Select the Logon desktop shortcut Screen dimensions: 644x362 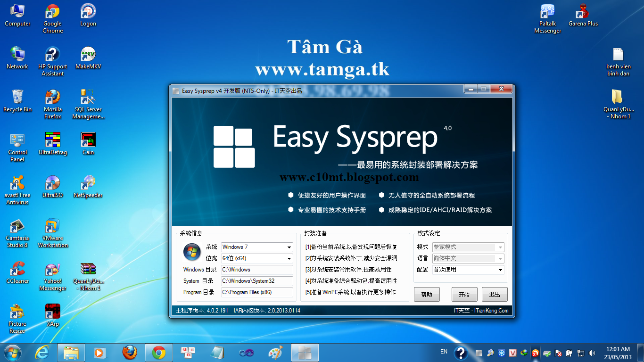pyautogui.click(x=88, y=16)
